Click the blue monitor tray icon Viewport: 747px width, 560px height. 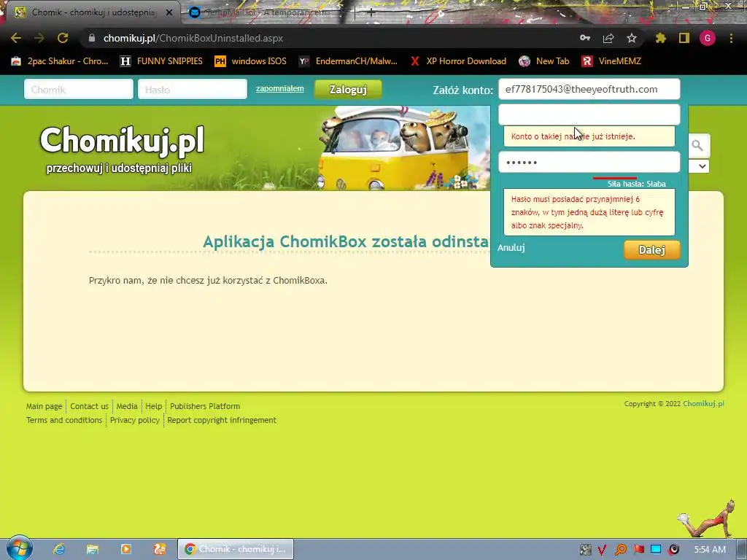(x=656, y=550)
